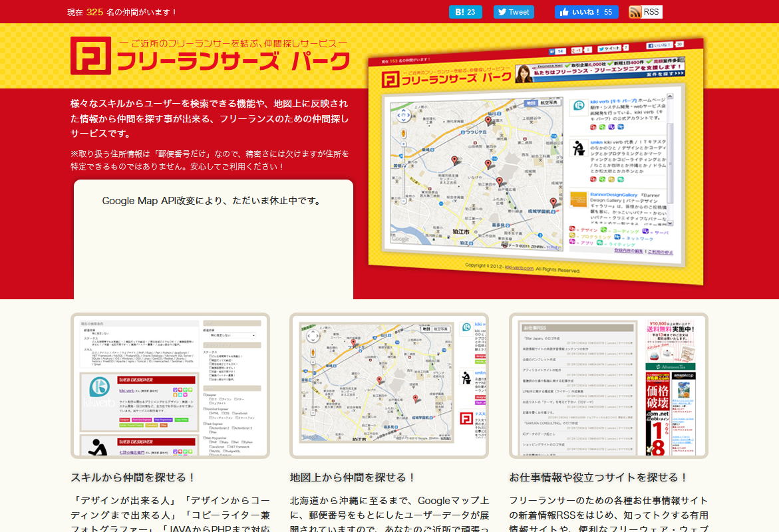Click the red square Freelancers Park logo icon

click(x=91, y=56)
